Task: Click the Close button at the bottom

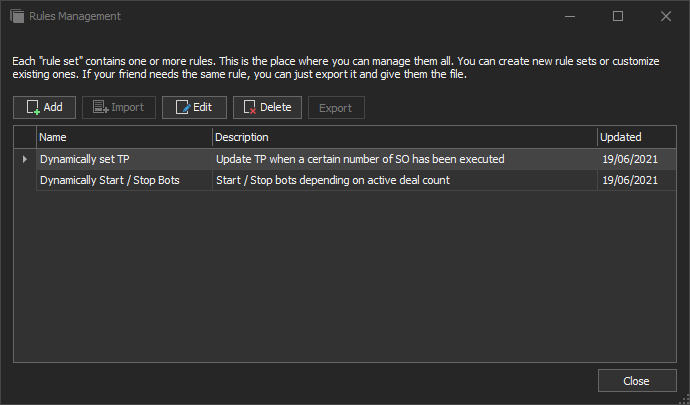Action: [x=637, y=381]
